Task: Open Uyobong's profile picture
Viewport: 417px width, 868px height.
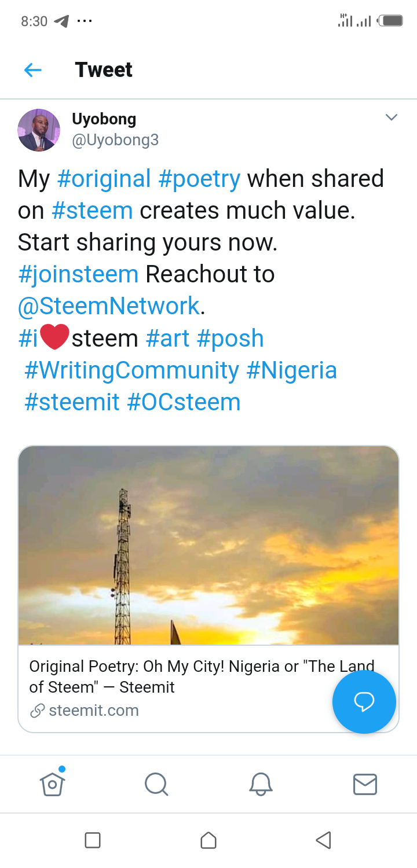Action: 39,130
